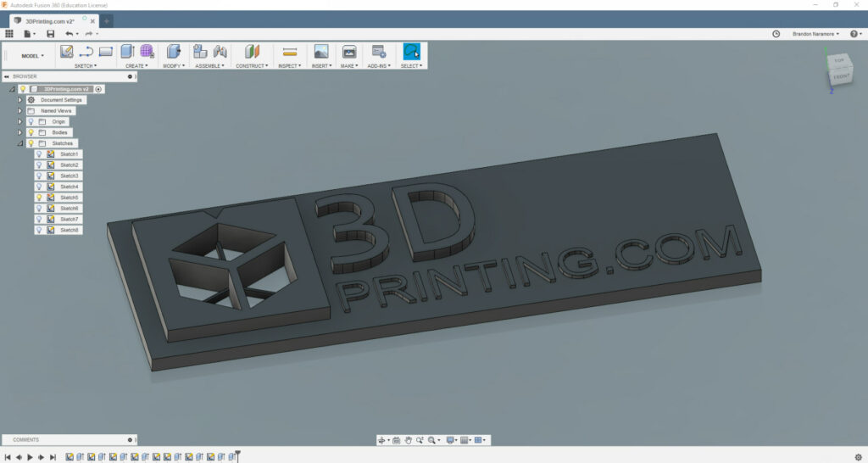Expand the COMMENTS panel button
Screen dimensions: 868x463
tap(130, 440)
